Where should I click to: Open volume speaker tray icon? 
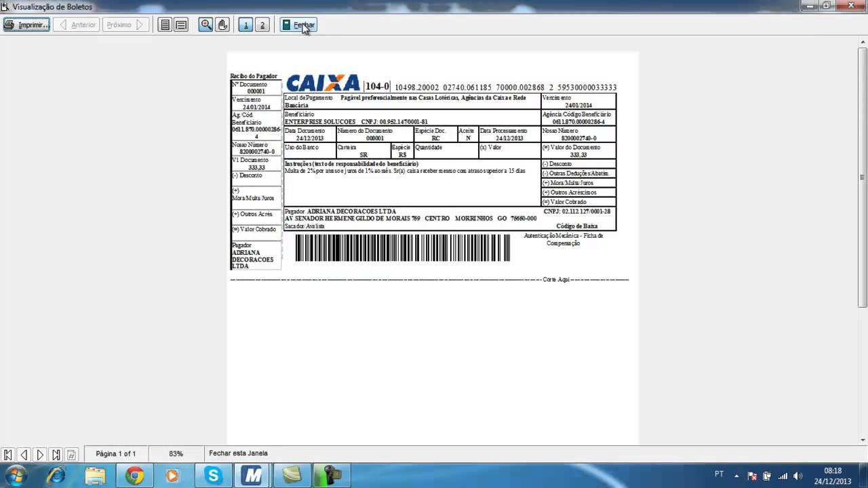pos(797,476)
